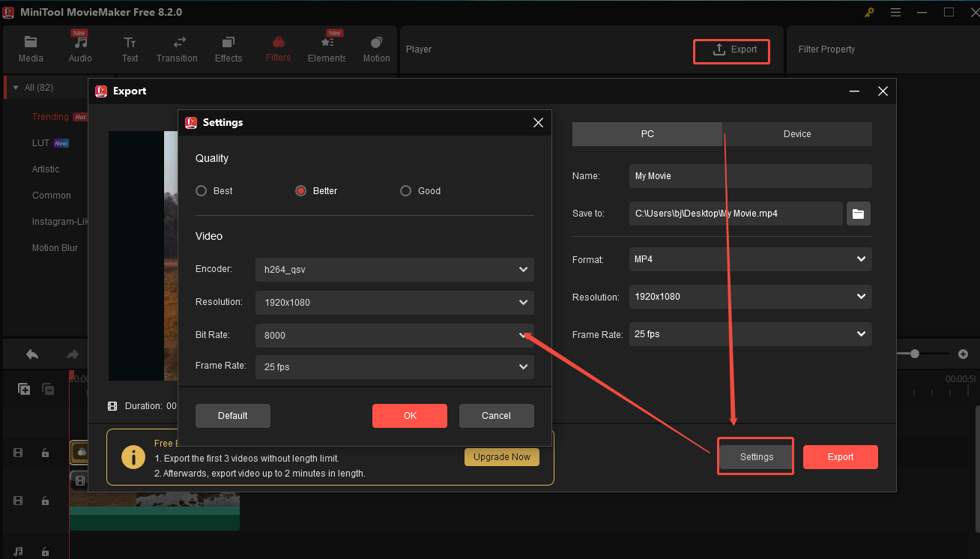Click the export preview image
The width and height of the screenshot is (980, 559).
[143, 256]
